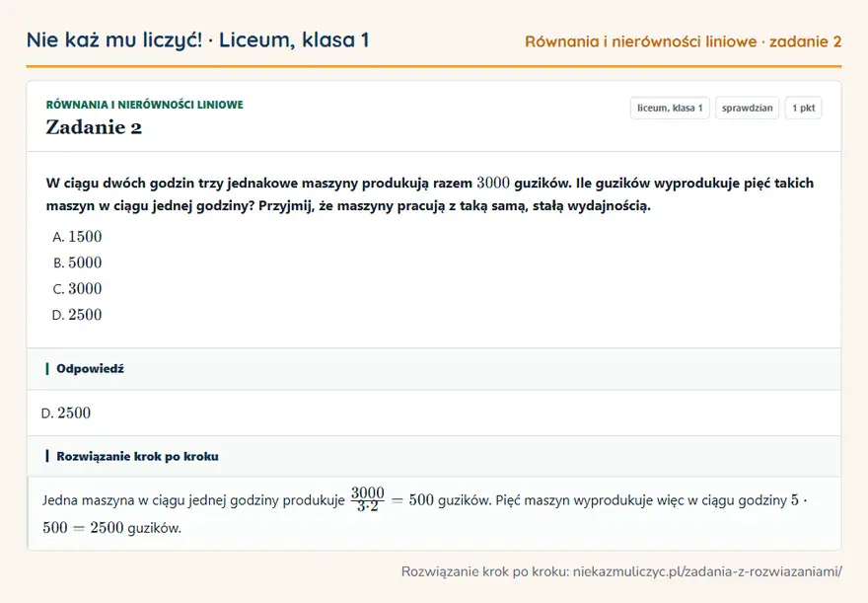Image resolution: width=868 pixels, height=603 pixels.
Task: Choose answer option C. 3000
Action: click(x=77, y=288)
